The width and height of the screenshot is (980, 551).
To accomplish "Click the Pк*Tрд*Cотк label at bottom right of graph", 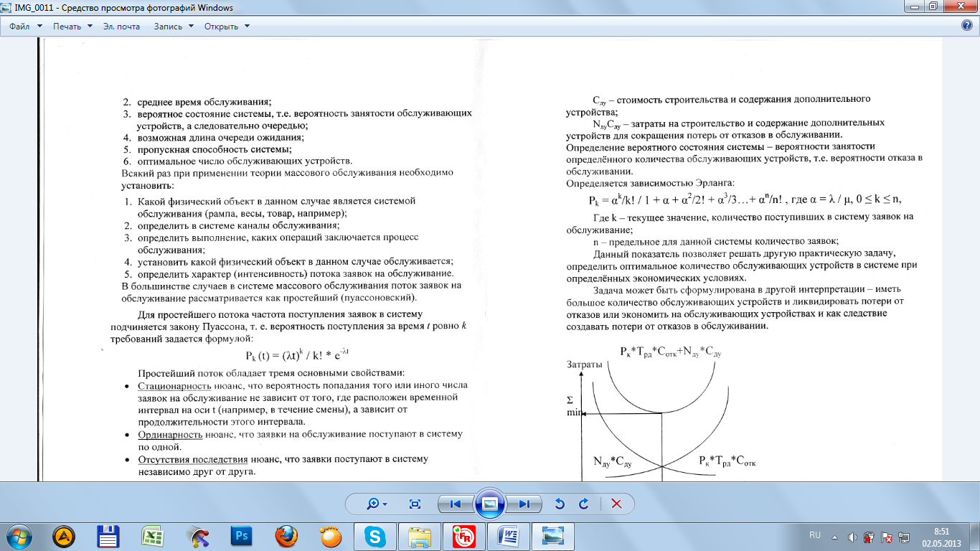I will (x=727, y=461).
